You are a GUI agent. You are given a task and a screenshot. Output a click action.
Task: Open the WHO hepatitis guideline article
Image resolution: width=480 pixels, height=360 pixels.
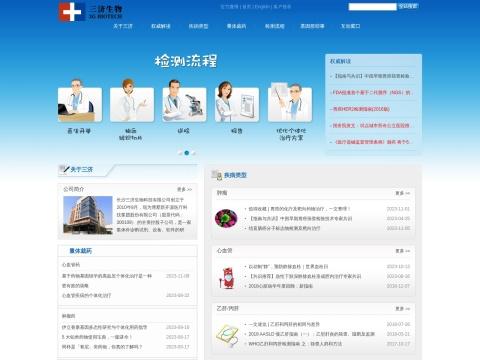click(x=295, y=344)
